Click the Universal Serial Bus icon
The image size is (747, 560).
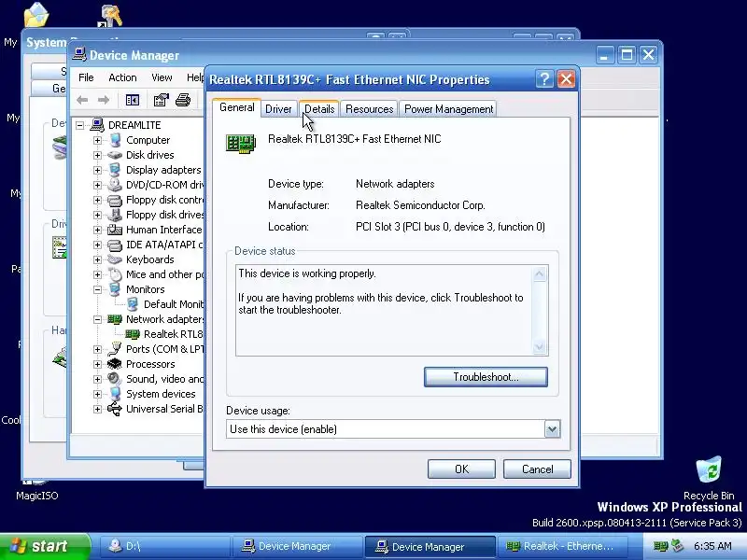click(115, 409)
